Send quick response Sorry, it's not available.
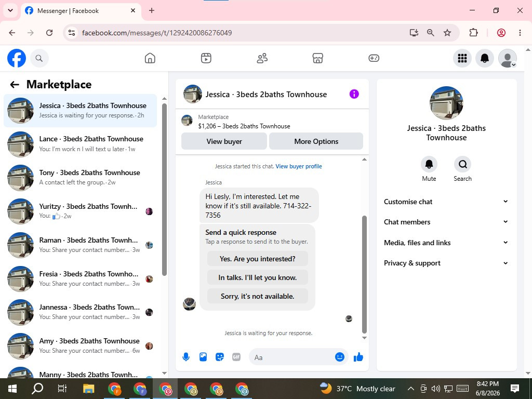Image resolution: width=532 pixels, height=399 pixels. pos(258,296)
